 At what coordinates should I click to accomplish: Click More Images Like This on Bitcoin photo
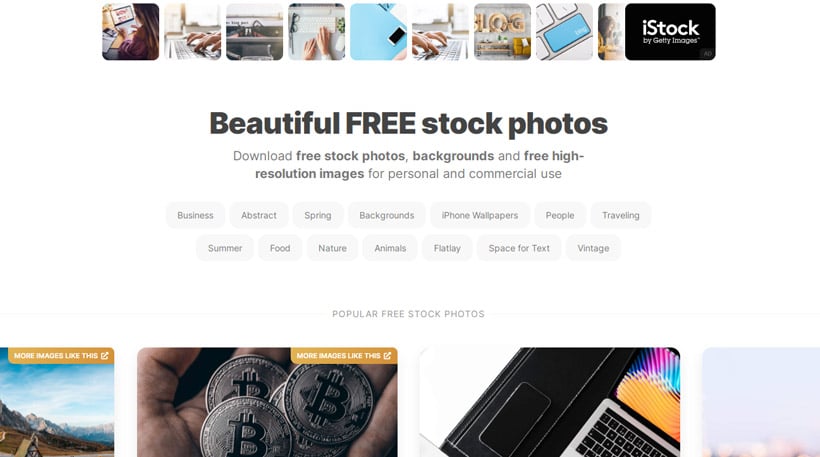[344, 356]
